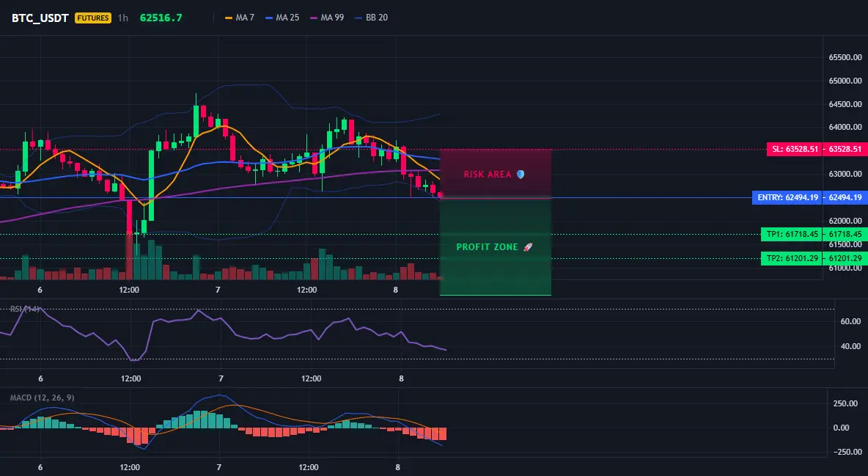Click the FUTURES badge
Image resolution: width=868 pixels, height=476 pixels.
tap(93, 18)
